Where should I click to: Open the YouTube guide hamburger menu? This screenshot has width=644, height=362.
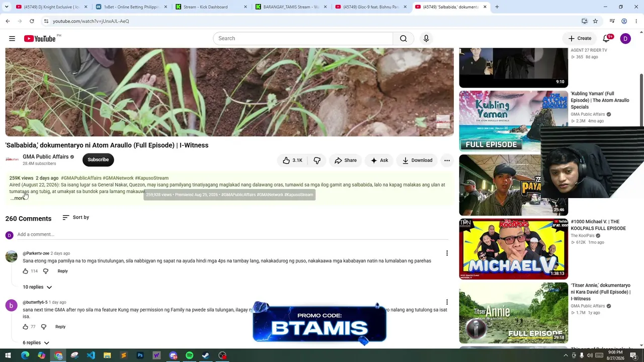[12, 39]
